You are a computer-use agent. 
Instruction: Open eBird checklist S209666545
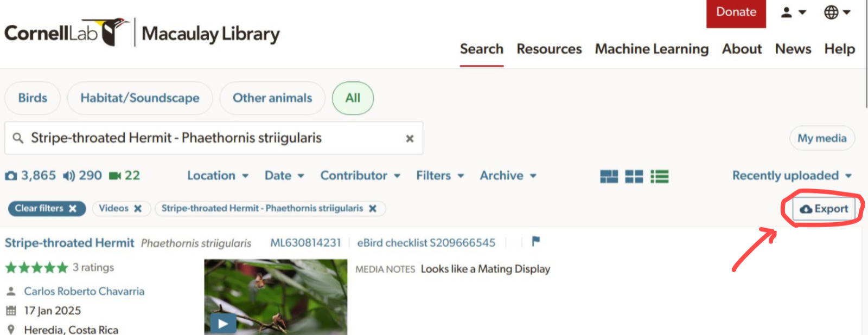pos(426,242)
